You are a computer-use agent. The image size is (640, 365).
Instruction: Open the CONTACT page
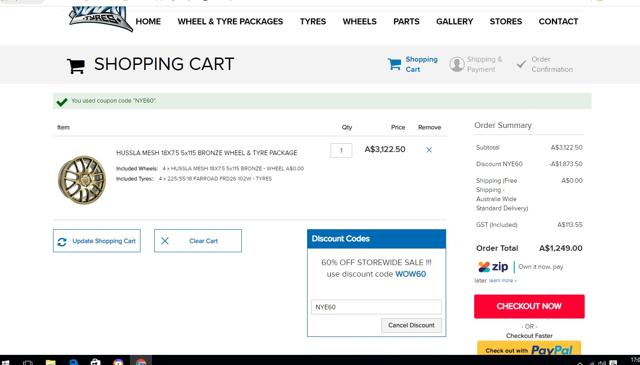click(x=558, y=22)
